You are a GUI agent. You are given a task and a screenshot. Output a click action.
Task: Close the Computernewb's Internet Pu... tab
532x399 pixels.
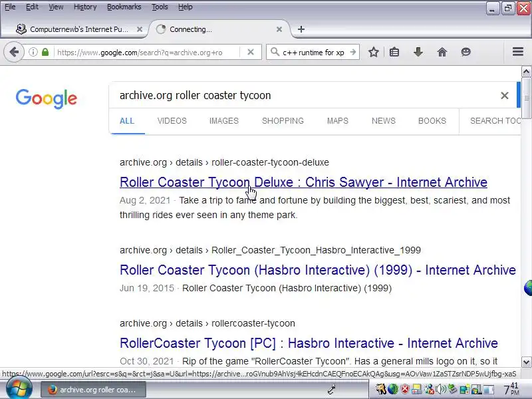coord(140,29)
